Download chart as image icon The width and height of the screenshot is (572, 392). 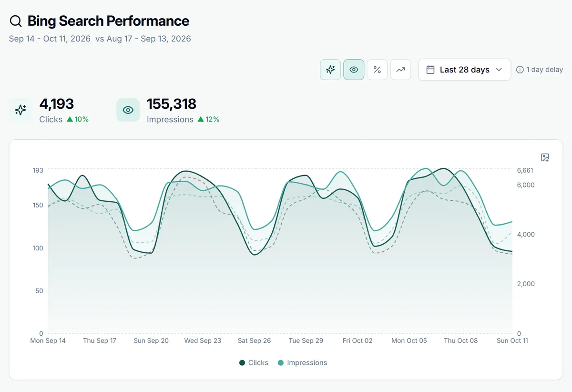[x=545, y=157]
